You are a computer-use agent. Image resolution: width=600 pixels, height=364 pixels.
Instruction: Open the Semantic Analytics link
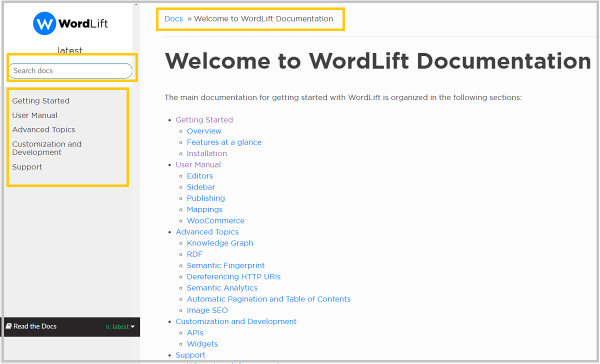click(x=222, y=288)
